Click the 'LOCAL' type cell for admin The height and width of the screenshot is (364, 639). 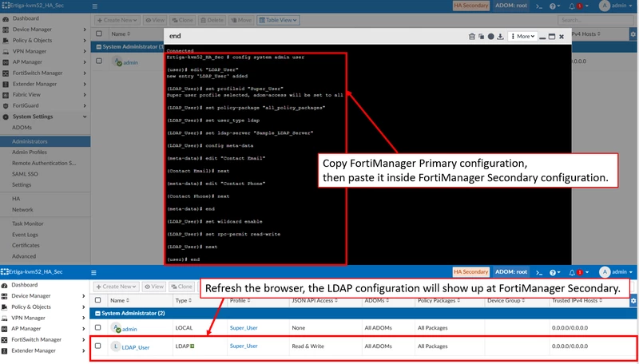coord(184,328)
